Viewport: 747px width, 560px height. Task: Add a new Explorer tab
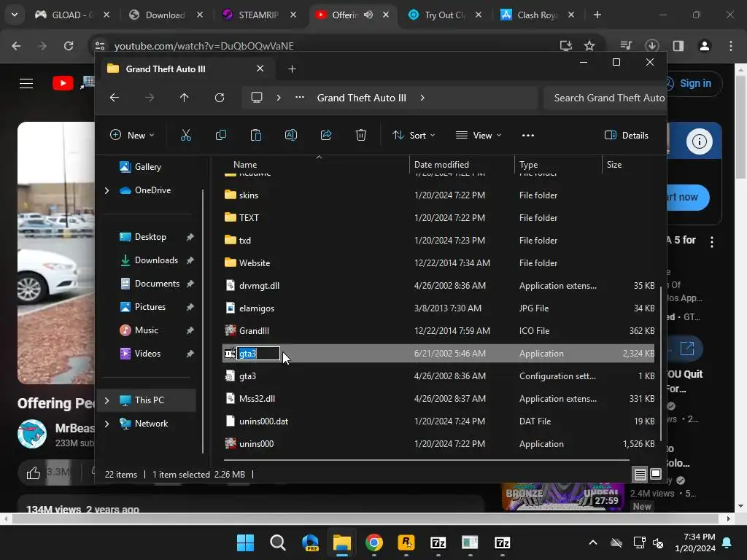[292, 69]
